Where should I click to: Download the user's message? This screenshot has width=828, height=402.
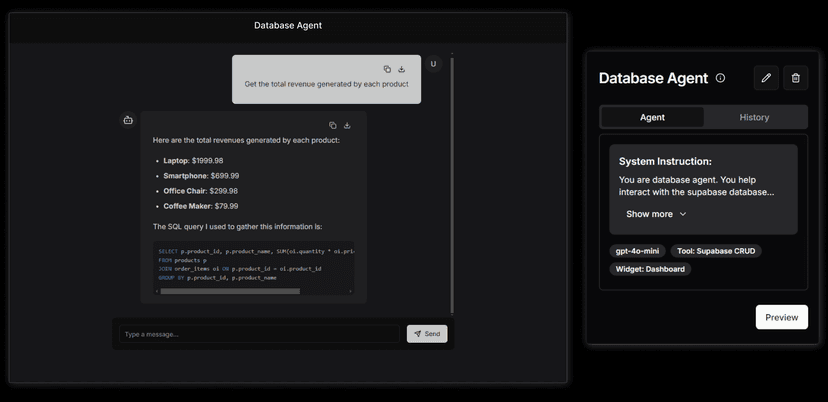click(x=402, y=69)
